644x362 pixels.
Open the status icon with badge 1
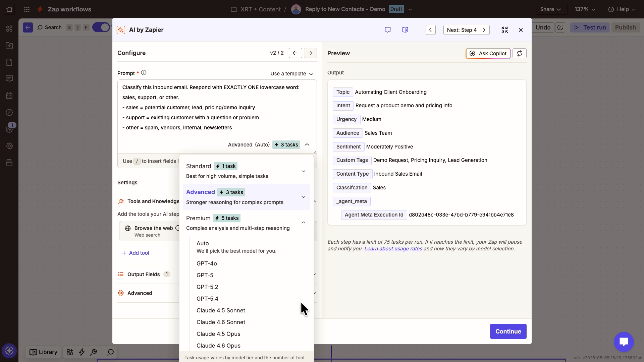(9, 128)
